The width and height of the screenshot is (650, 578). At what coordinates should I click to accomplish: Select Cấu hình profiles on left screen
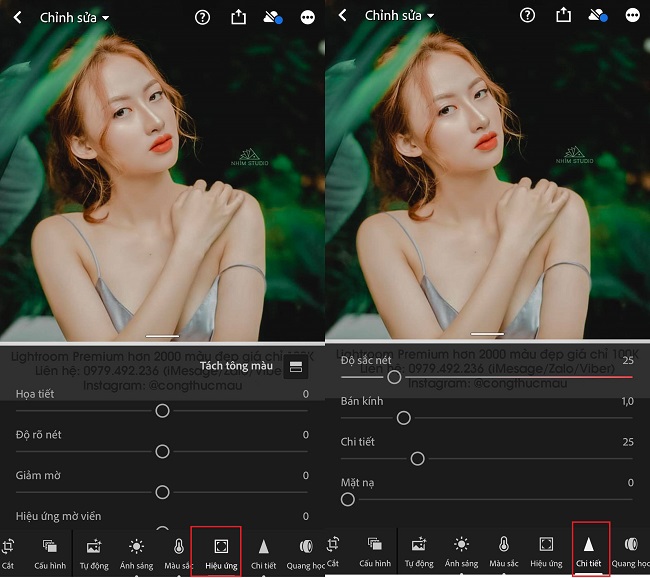[50, 554]
